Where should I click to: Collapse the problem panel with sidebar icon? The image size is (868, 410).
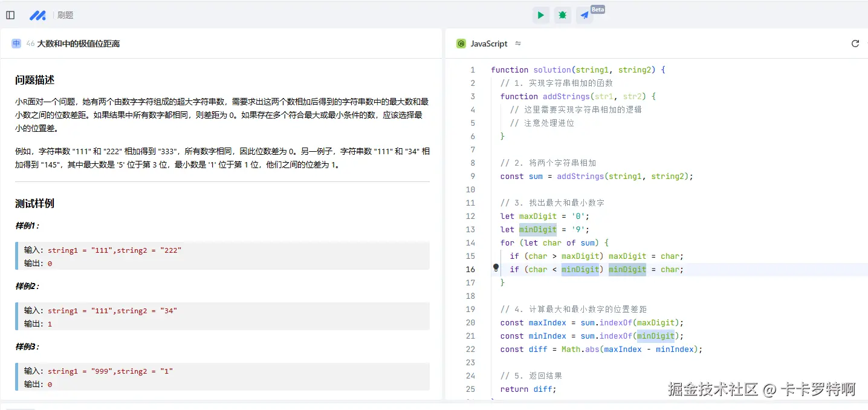coord(10,15)
